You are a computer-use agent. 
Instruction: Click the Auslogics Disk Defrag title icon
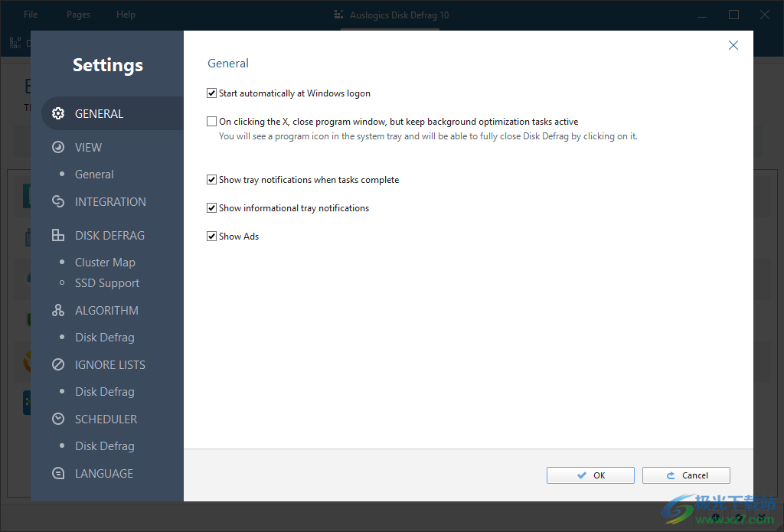[338, 15]
